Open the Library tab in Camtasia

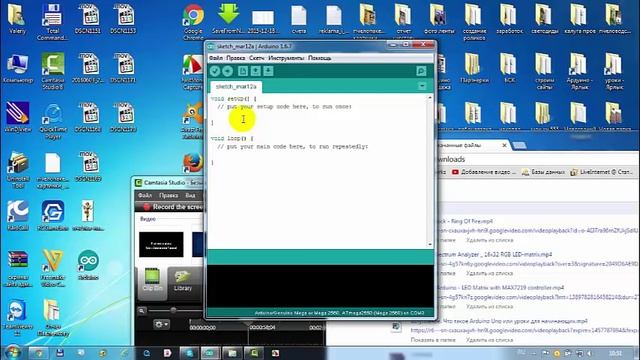(x=182, y=281)
